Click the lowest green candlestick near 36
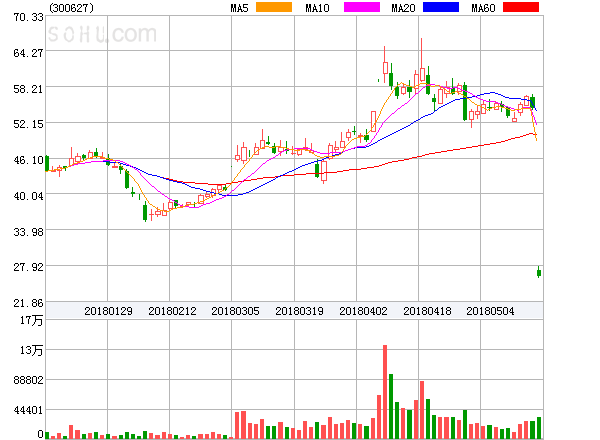 (145, 212)
